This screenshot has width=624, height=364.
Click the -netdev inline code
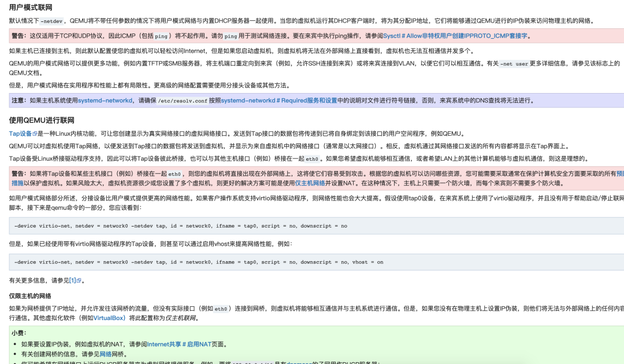click(52, 21)
